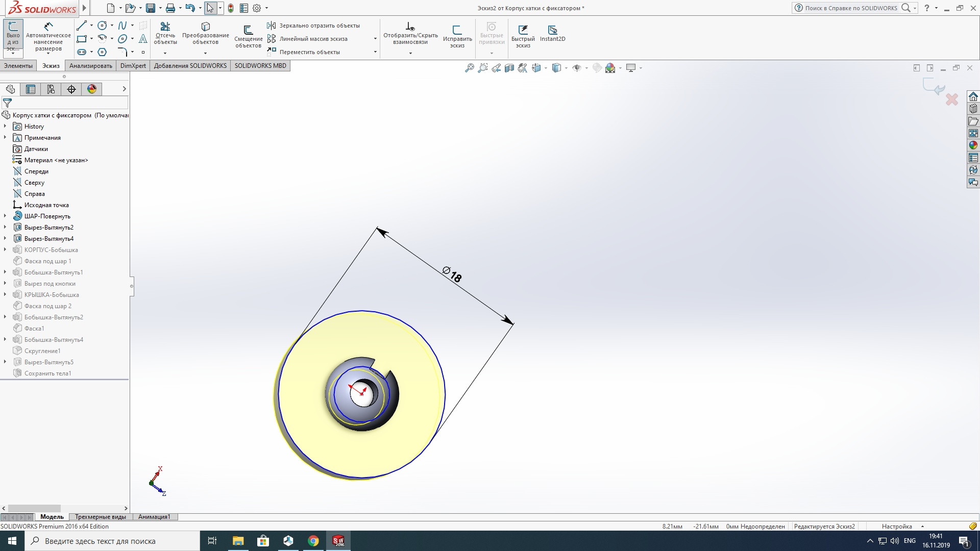Switch to the Анимация1 bottom tab

[x=154, y=517]
